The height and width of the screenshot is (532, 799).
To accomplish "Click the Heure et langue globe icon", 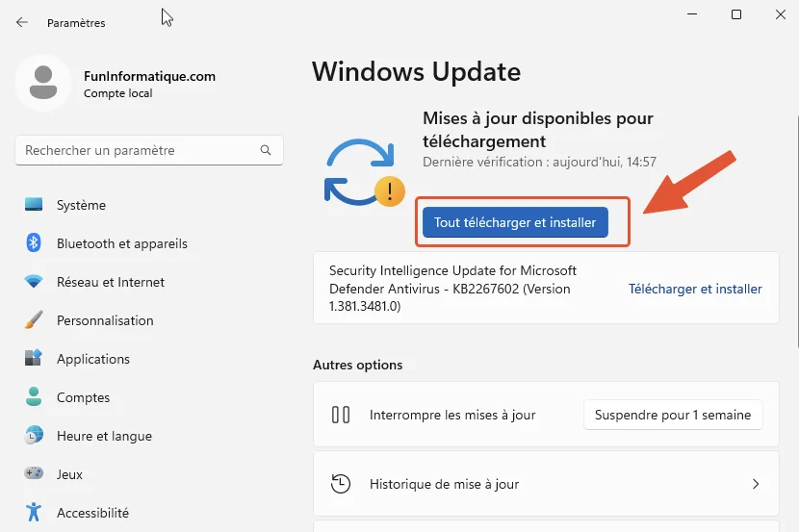I will pos(34,435).
